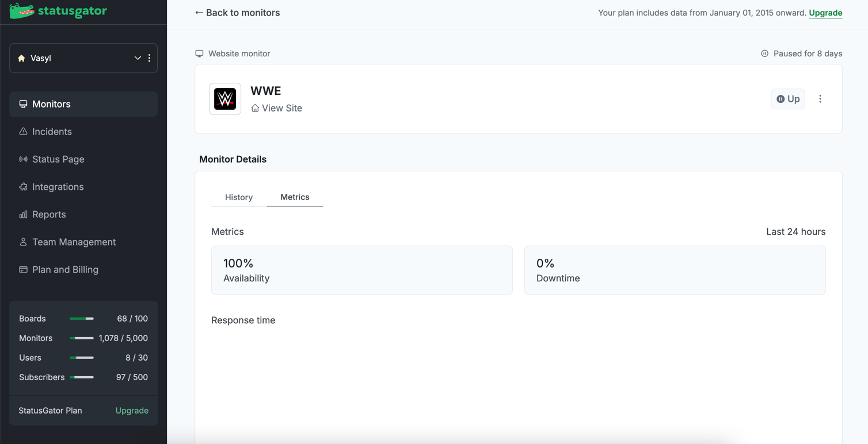
Task: Open Team Management page
Action: 83,242
